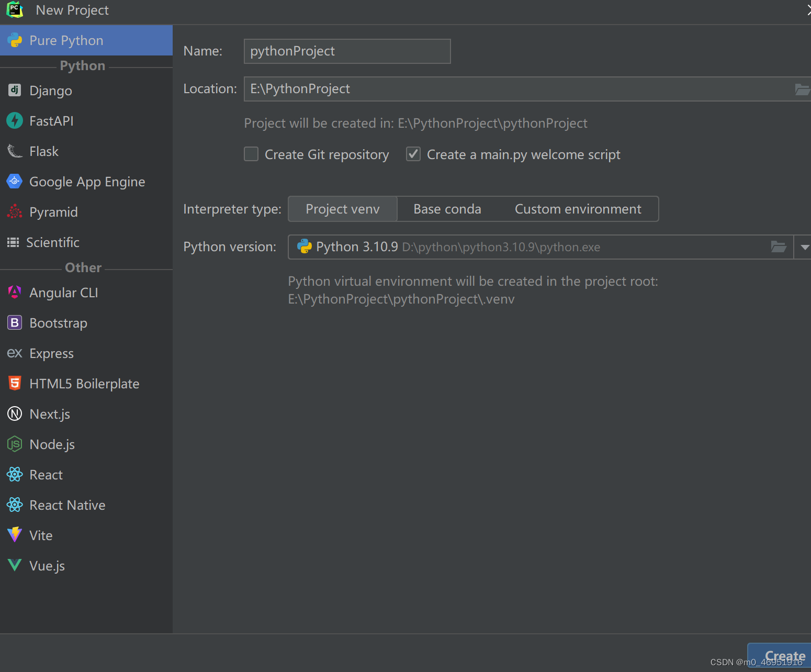Click inside the project Name field

[x=347, y=51]
